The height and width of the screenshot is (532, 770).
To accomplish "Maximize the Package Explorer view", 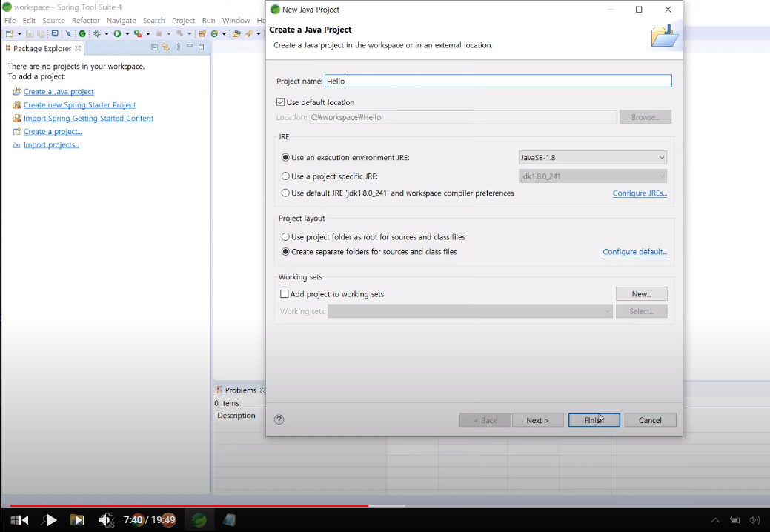I will click(x=201, y=47).
